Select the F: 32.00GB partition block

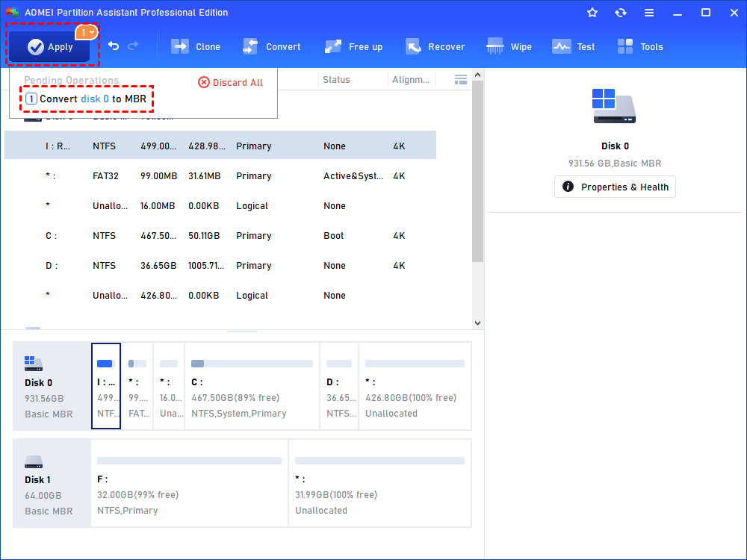coord(189,483)
